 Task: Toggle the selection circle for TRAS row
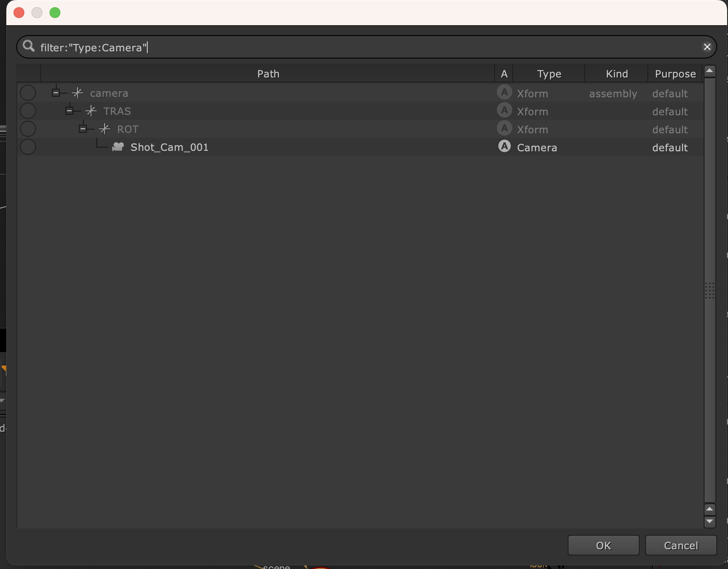(x=28, y=111)
